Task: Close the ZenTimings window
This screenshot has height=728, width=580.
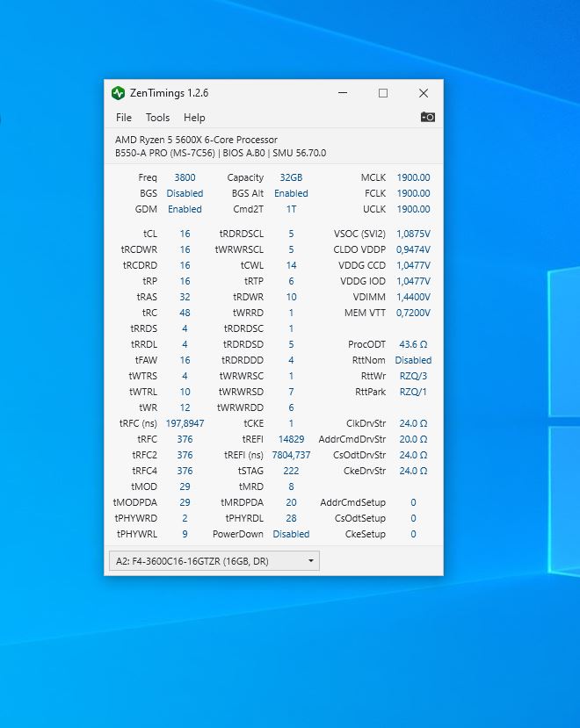Action: coord(424,93)
